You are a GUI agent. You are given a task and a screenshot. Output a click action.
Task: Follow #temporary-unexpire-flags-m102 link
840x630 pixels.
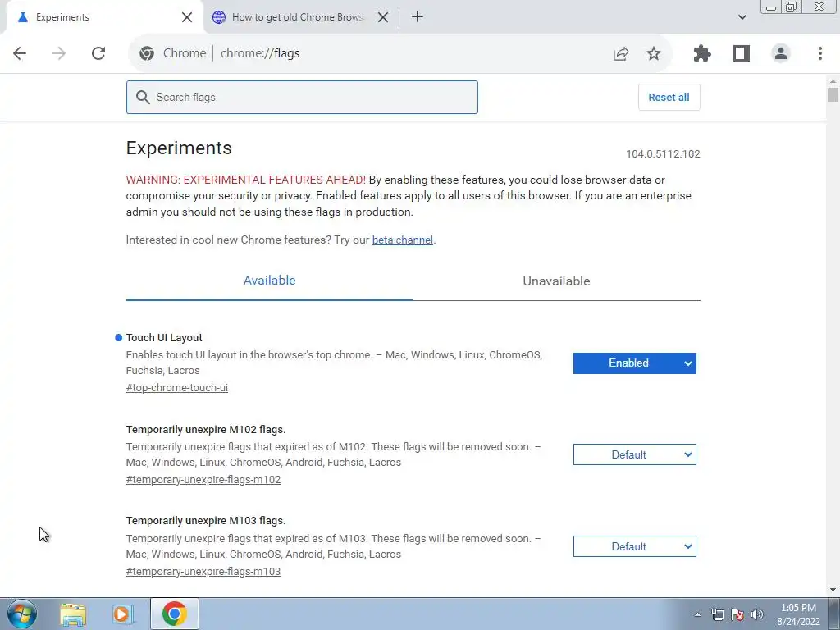point(203,479)
